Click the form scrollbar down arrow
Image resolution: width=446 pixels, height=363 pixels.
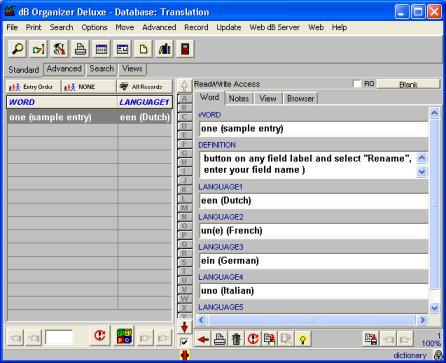point(434,308)
